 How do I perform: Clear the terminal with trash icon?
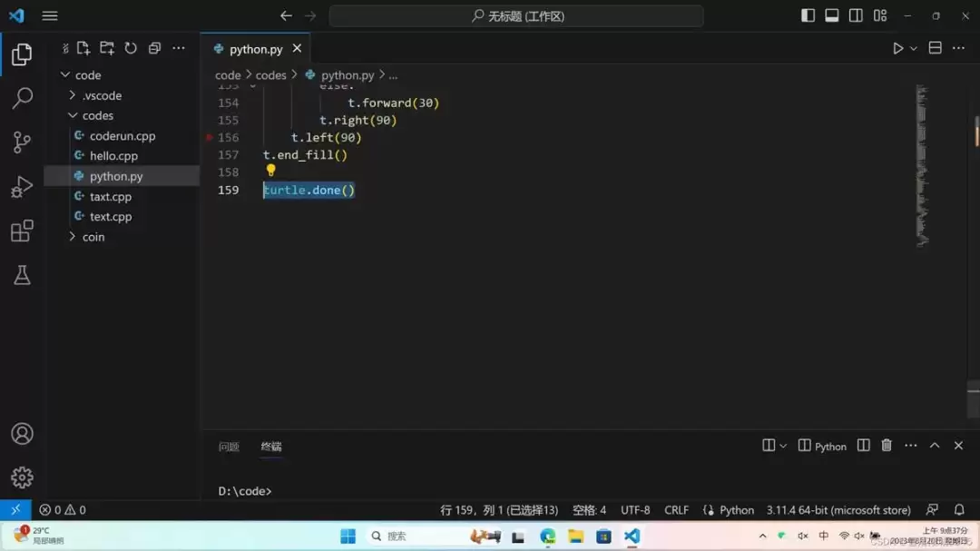[x=887, y=446]
